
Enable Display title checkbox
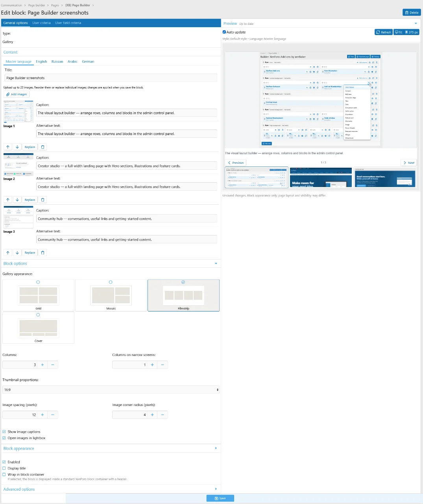4,468
